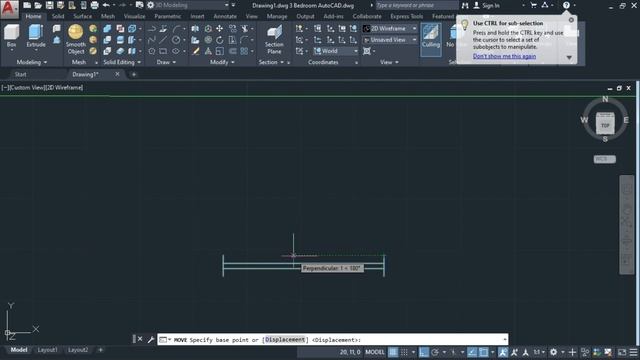
Task: Click the Open file icon in quick access
Action: pos(38,5)
